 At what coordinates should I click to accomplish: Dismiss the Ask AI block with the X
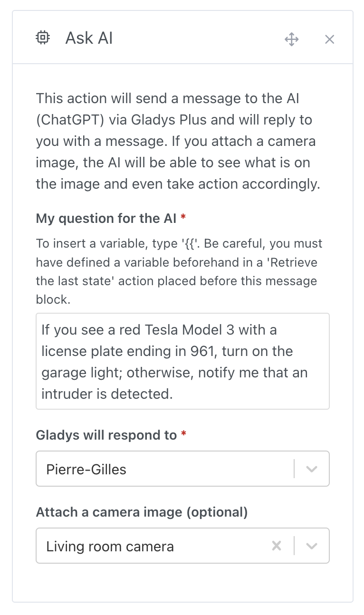[x=329, y=39]
